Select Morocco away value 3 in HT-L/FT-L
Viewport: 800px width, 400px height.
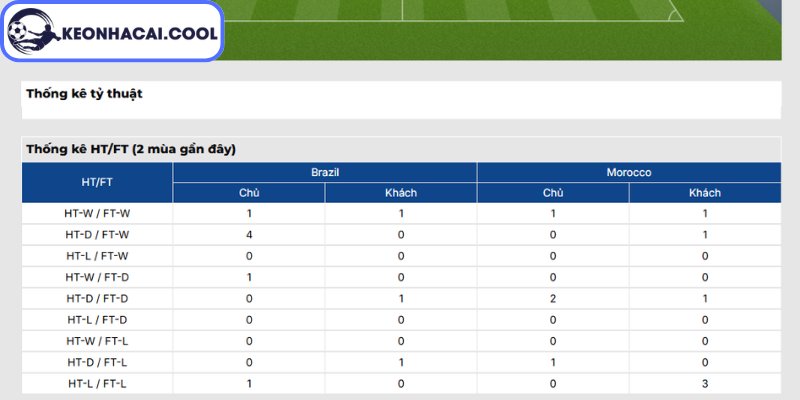[x=705, y=384]
